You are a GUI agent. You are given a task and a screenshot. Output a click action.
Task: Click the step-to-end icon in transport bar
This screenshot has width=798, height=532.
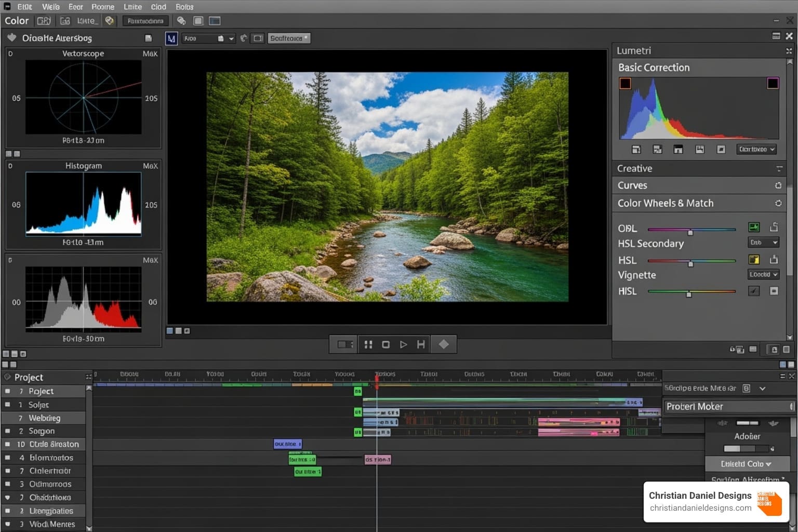421,344
